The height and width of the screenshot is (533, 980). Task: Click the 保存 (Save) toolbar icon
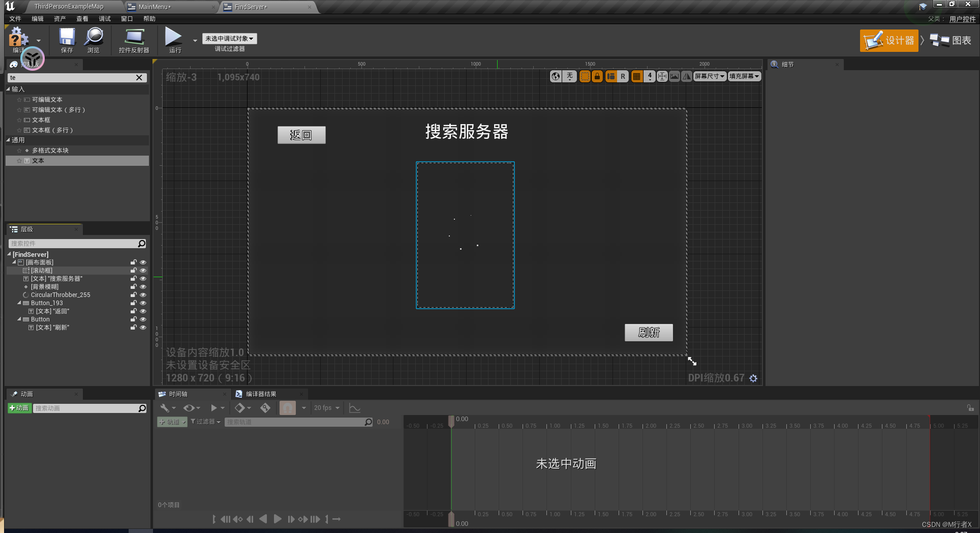(x=67, y=40)
